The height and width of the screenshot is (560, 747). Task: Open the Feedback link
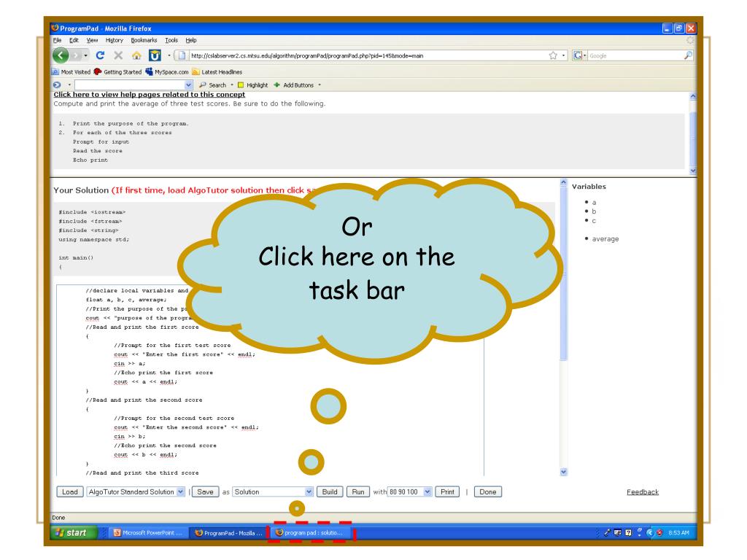[x=643, y=492]
